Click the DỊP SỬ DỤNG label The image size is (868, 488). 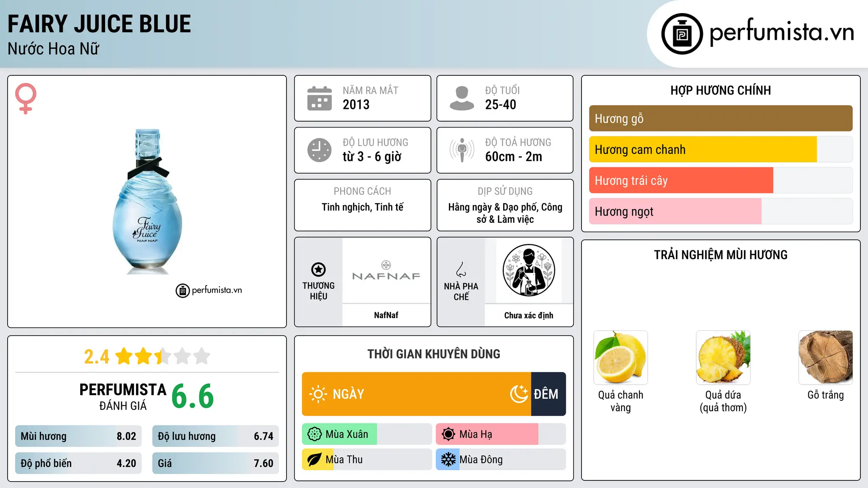(x=505, y=191)
